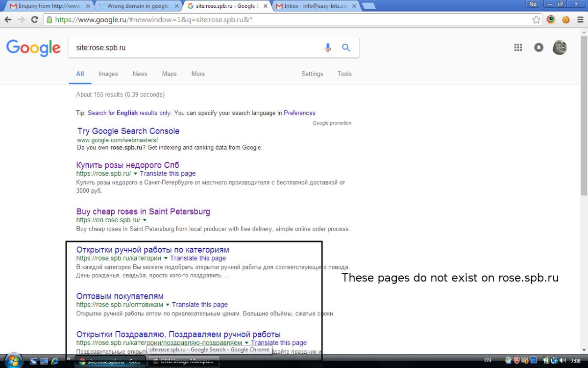Select the Maps search tab
588x368 pixels.
169,74
